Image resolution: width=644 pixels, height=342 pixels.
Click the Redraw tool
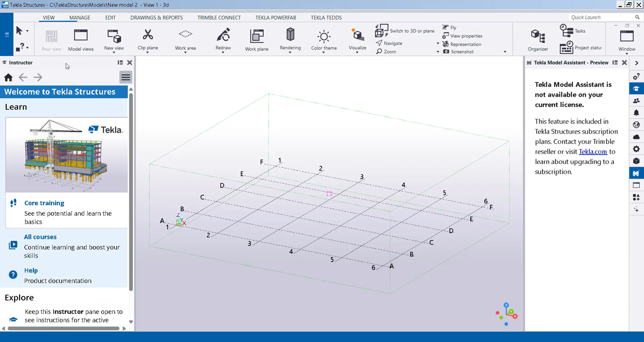[223, 39]
